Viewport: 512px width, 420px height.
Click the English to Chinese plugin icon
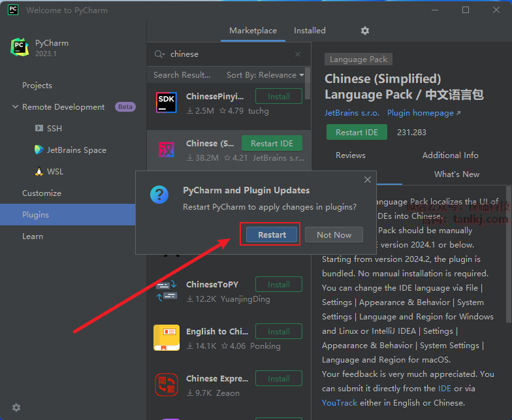point(166,338)
